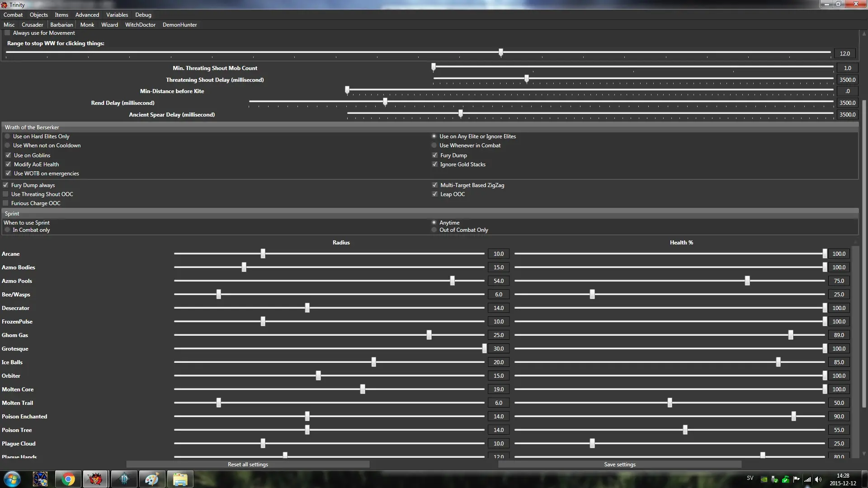Image resolution: width=868 pixels, height=488 pixels.
Task: Toggle Ignore Gold Stacks checkbox
Action: (x=435, y=164)
